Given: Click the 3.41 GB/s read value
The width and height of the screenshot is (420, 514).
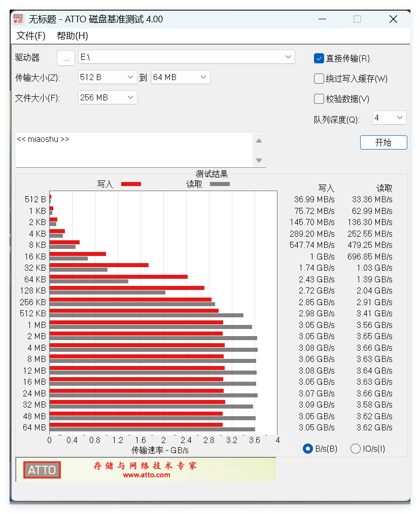Looking at the screenshot, I should [374, 313].
